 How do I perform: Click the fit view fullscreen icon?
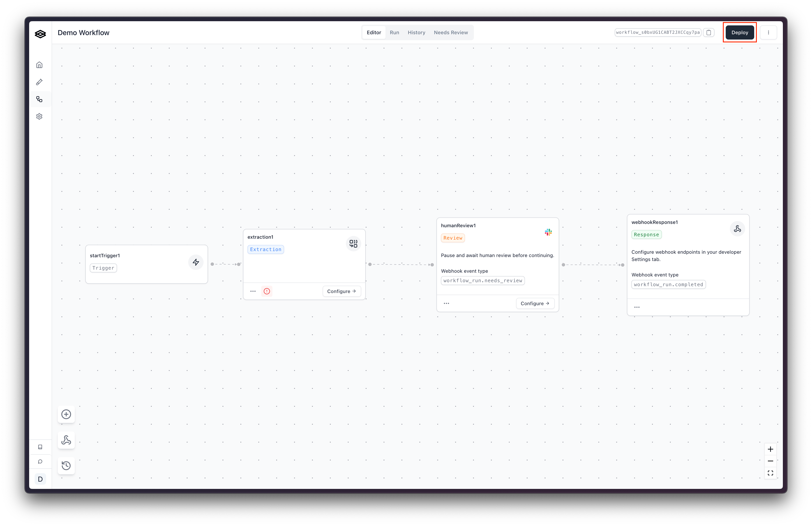[x=770, y=473]
